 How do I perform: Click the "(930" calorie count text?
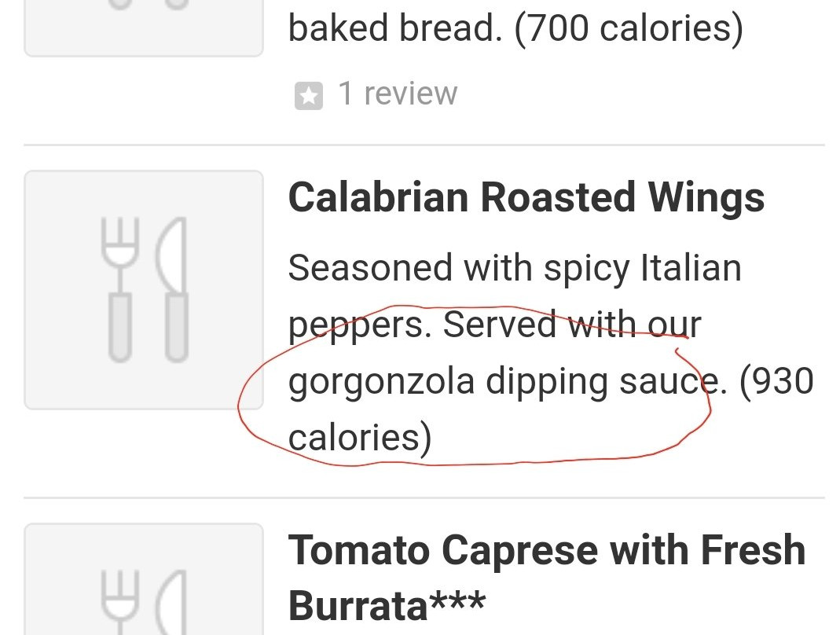(x=777, y=381)
